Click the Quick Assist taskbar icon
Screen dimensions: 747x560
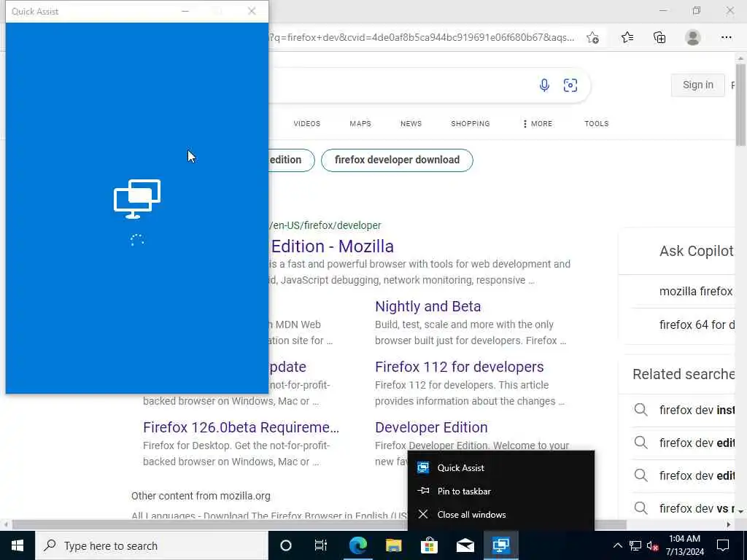pyautogui.click(x=500, y=545)
